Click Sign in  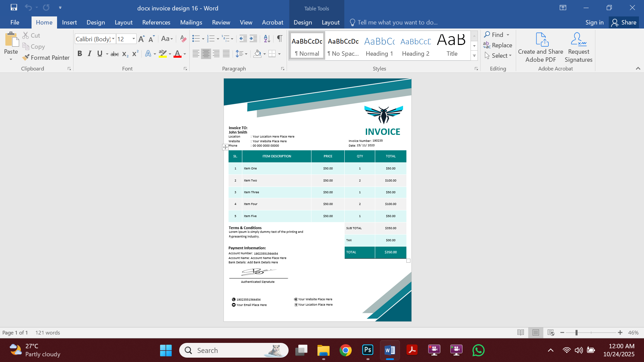pos(594,22)
